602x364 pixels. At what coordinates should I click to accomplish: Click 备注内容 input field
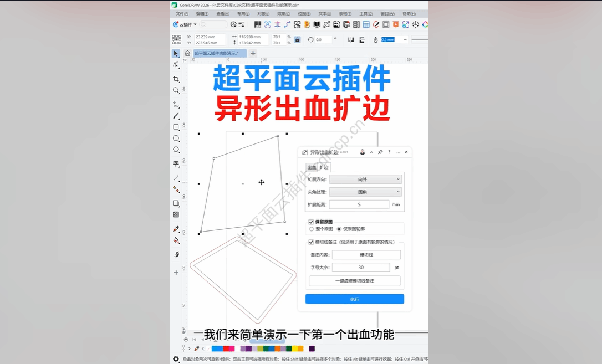tap(366, 255)
